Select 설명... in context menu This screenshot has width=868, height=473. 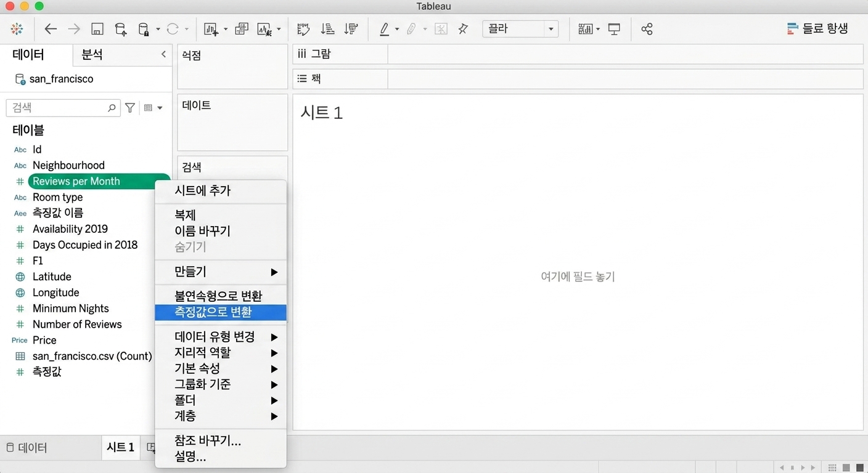[x=221, y=457]
